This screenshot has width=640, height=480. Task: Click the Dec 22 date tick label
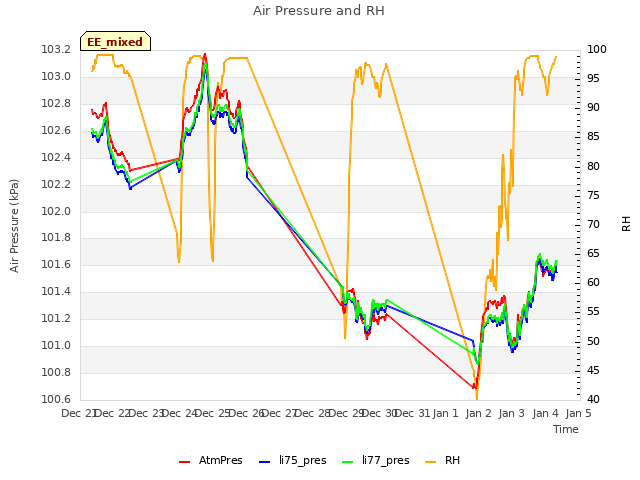(112, 413)
